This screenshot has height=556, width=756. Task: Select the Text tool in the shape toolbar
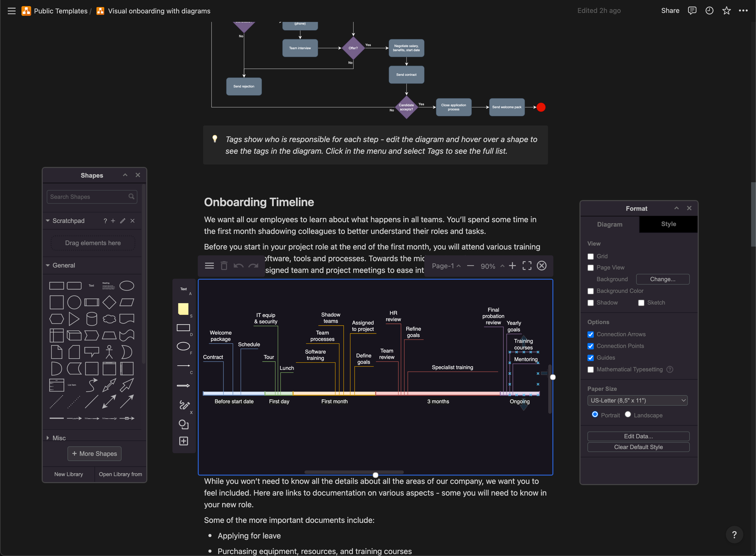tap(183, 290)
